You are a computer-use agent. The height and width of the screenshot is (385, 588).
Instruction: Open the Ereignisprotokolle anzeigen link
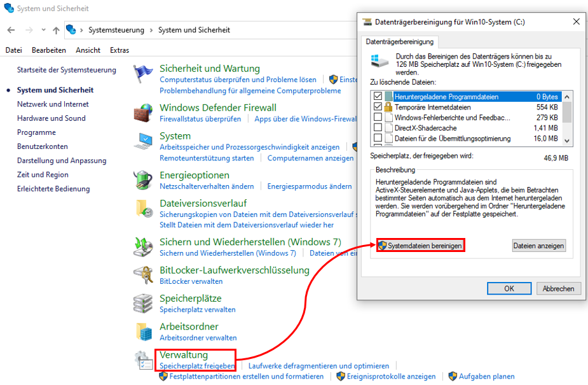point(391,376)
